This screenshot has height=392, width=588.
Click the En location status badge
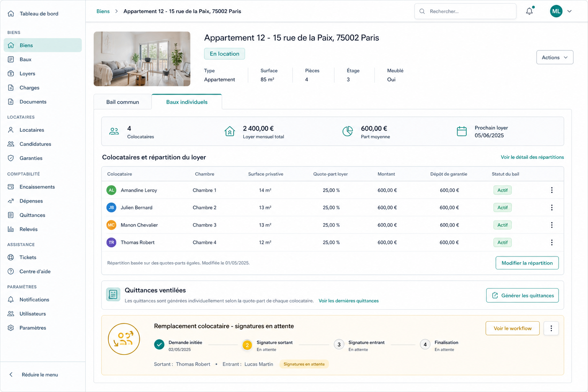tap(224, 54)
